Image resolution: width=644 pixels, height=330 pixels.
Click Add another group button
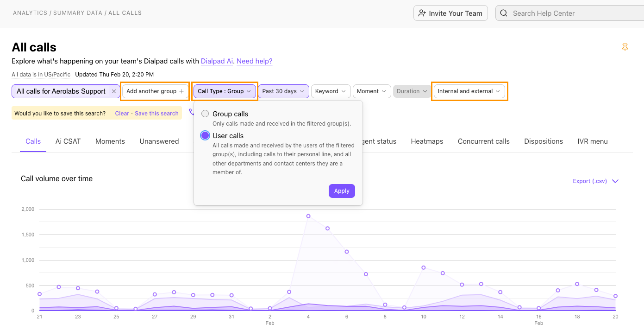[x=155, y=91]
